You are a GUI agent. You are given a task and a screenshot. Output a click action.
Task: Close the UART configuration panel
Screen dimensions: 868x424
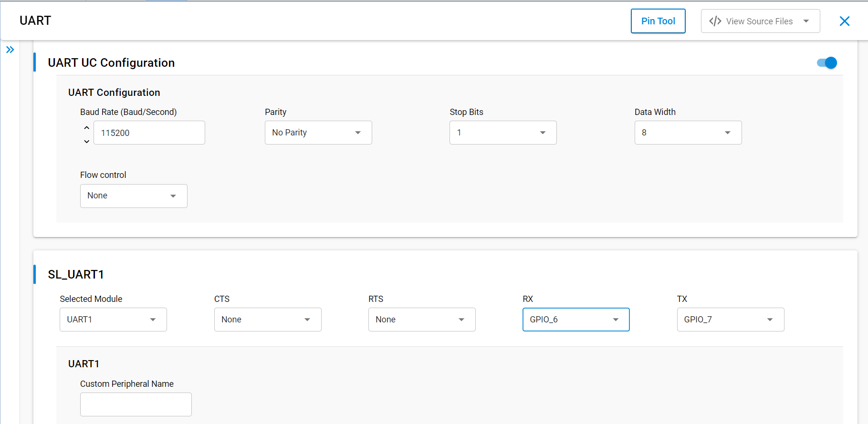click(x=844, y=21)
